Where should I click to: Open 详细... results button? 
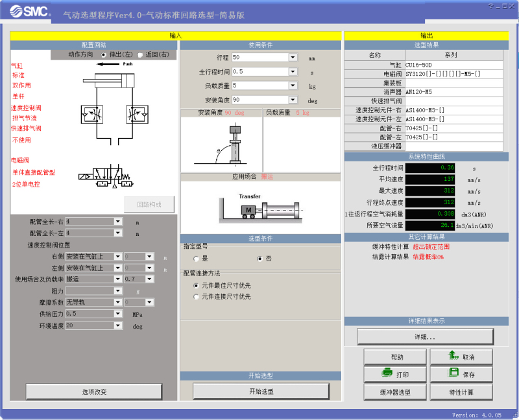point(426,337)
